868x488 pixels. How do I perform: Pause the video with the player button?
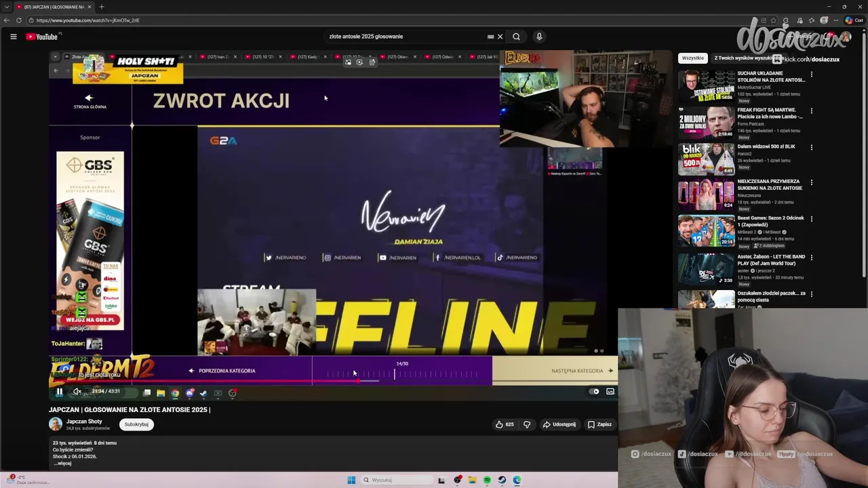click(x=59, y=391)
